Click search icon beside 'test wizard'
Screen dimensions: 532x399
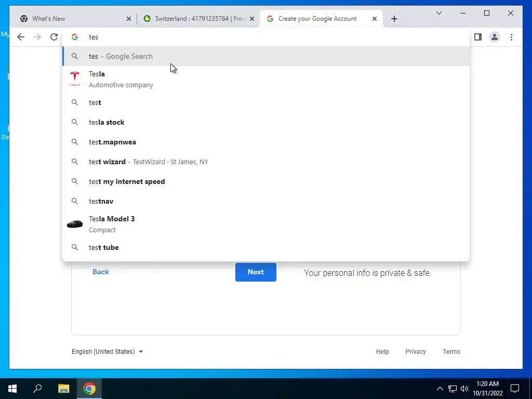pyautogui.click(x=75, y=162)
